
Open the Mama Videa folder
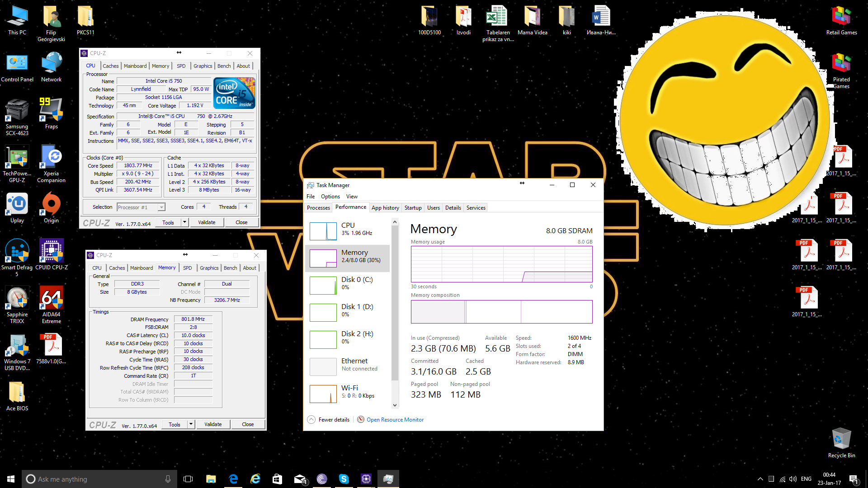click(533, 20)
